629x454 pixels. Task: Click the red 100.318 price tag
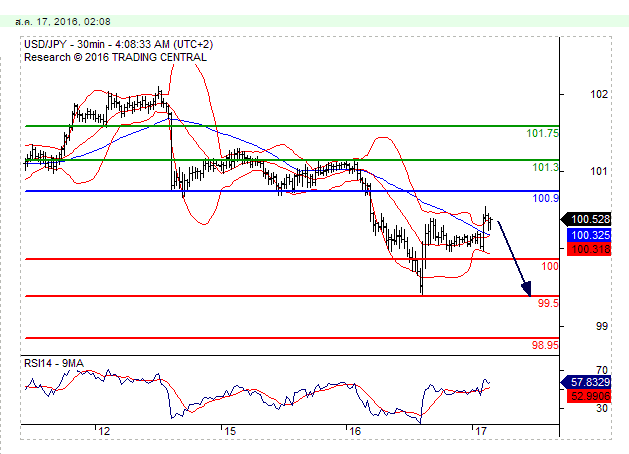pos(589,249)
